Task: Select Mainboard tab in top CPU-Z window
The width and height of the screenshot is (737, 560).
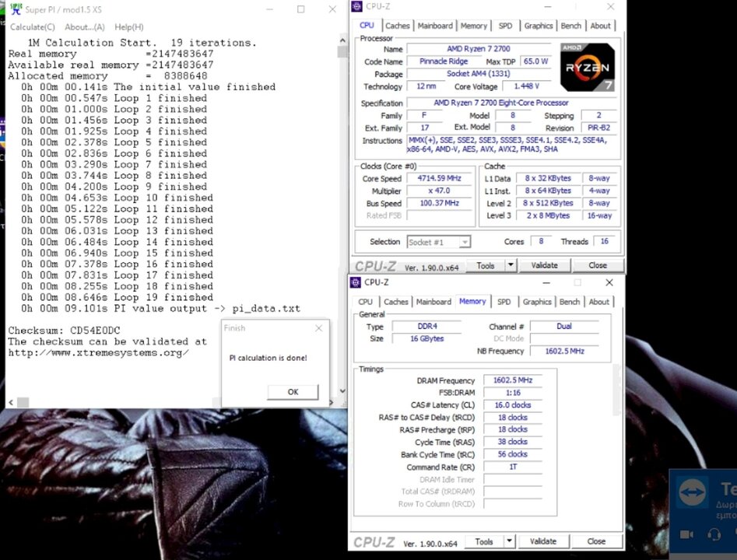Action: (x=435, y=26)
